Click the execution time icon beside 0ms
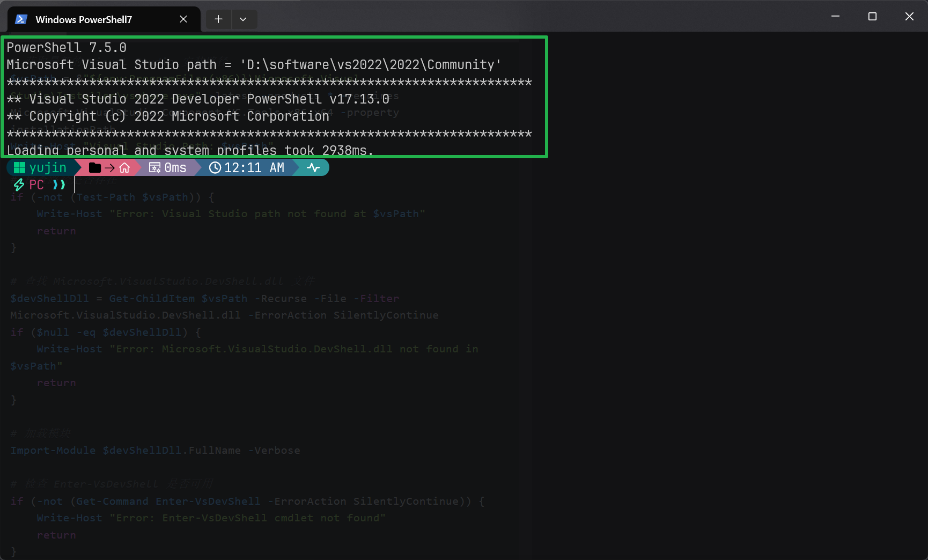Image resolution: width=928 pixels, height=560 pixels. 154,168
